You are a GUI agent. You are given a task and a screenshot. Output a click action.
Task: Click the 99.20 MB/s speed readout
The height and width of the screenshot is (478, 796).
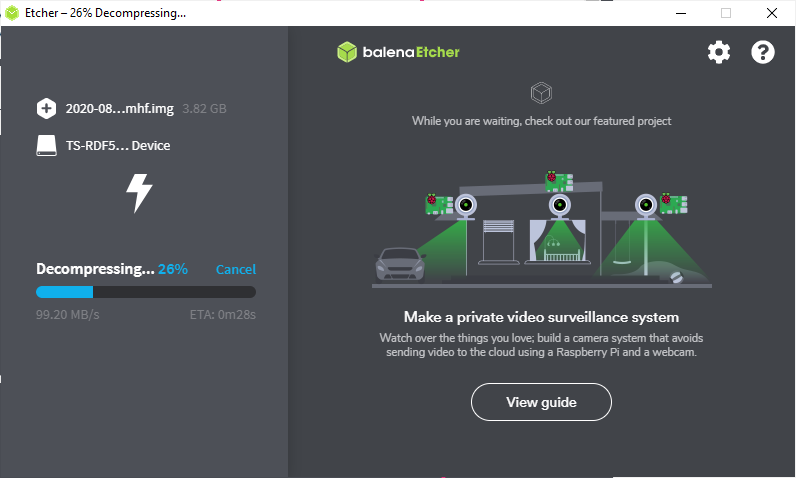click(x=68, y=315)
